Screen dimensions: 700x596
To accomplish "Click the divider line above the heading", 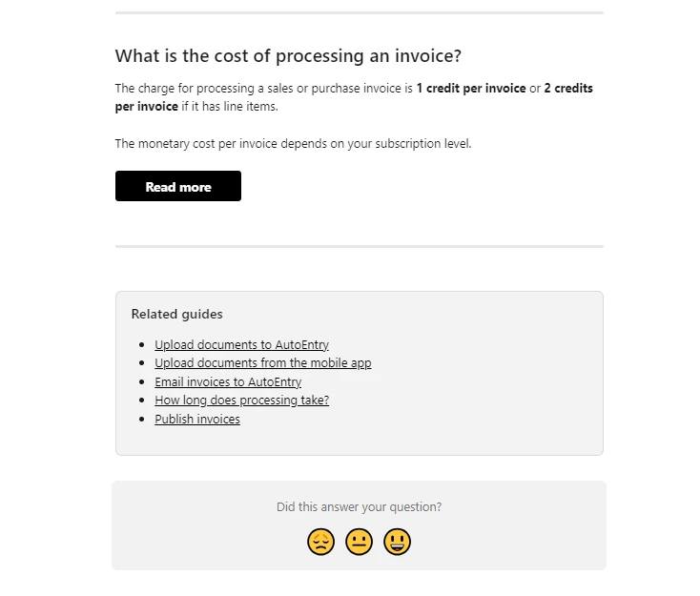I will coord(360,13).
